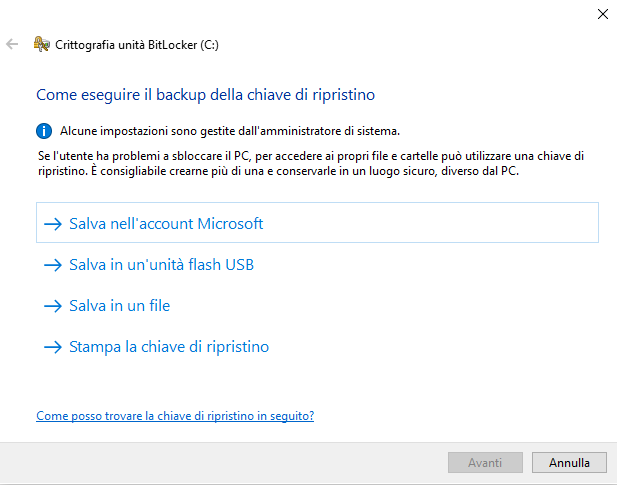Select Salva in un'unità flash USB
This screenshot has height=485, width=617.
(x=161, y=265)
